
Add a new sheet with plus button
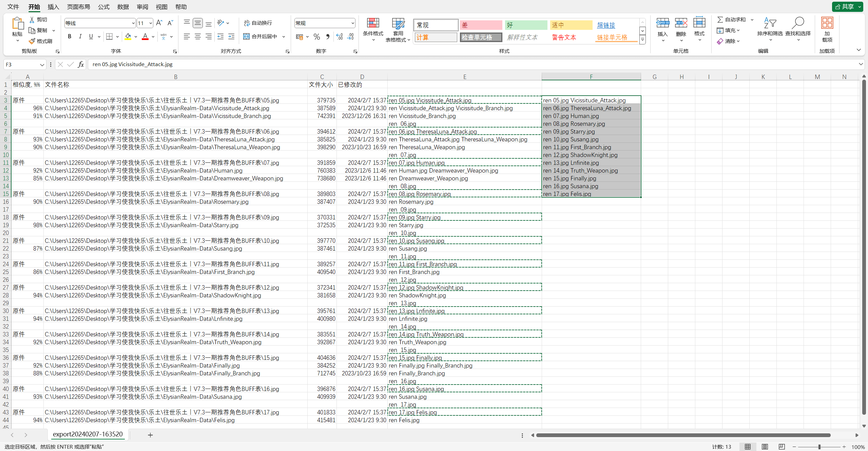pos(150,435)
